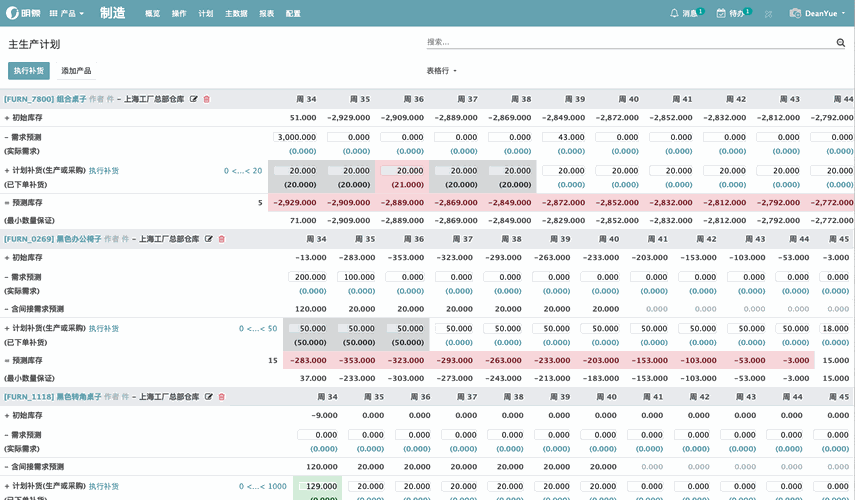Click the 执行补货 primary button
This screenshot has width=855, height=500.
tap(28, 71)
